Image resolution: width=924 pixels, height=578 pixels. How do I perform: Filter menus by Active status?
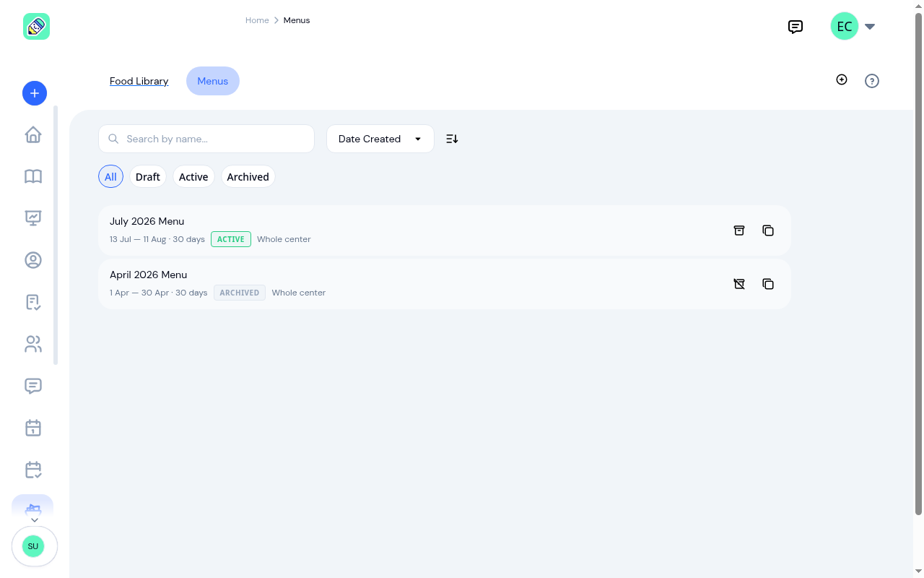pos(193,177)
